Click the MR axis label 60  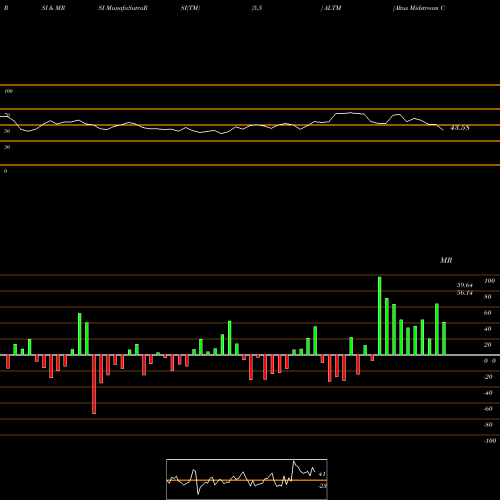point(488,313)
